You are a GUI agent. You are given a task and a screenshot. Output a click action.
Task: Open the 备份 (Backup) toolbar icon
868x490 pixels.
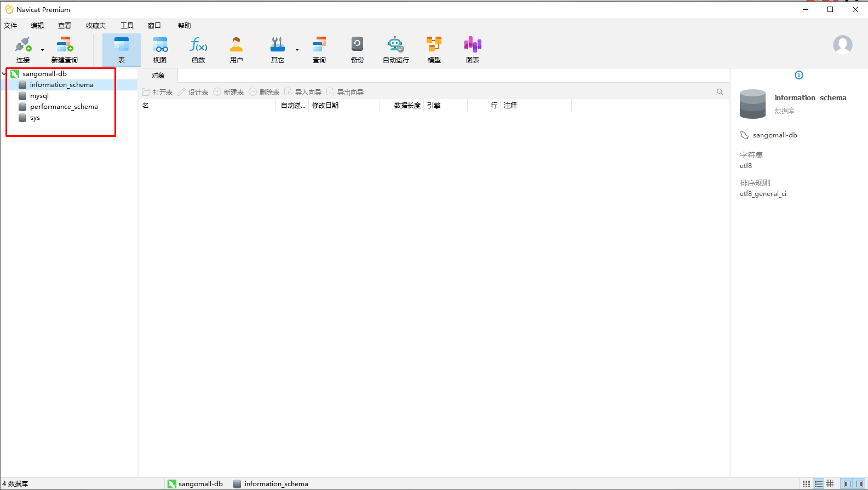point(358,50)
